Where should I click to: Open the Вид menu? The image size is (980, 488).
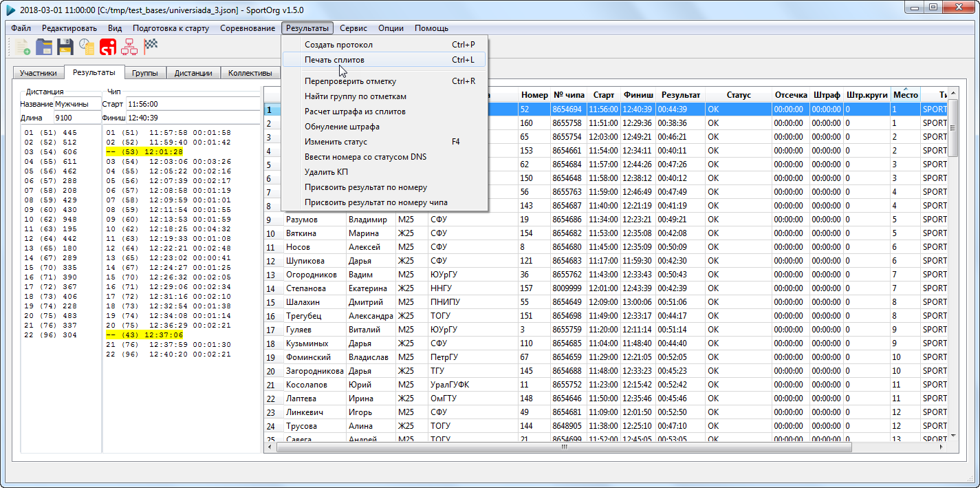coord(115,28)
